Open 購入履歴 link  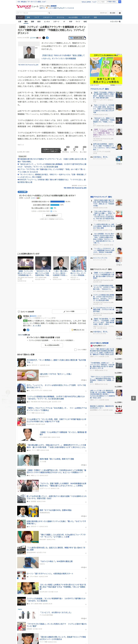pyautogui.click(x=112, y=13)
